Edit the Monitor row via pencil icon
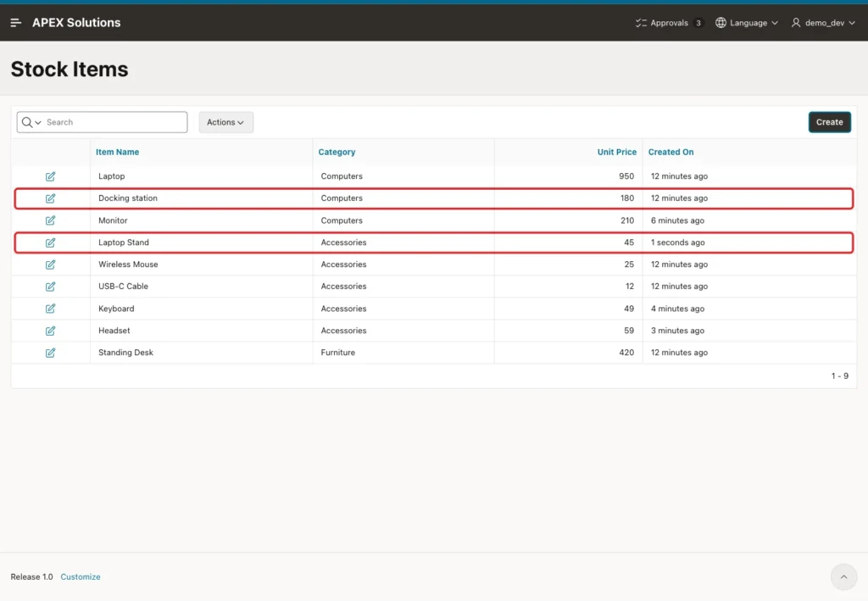The width and height of the screenshot is (868, 601). click(50, 220)
